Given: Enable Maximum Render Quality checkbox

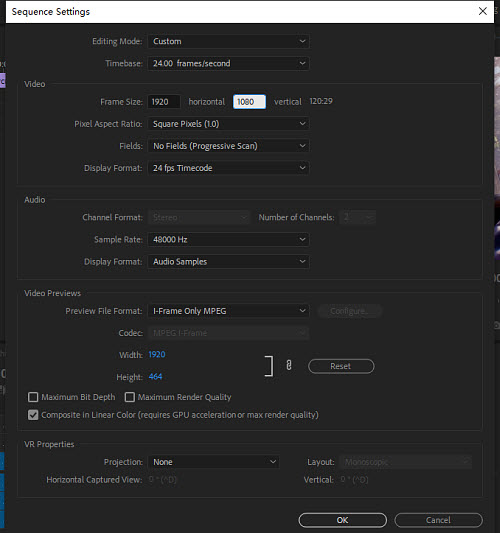Looking at the screenshot, I should click(130, 397).
